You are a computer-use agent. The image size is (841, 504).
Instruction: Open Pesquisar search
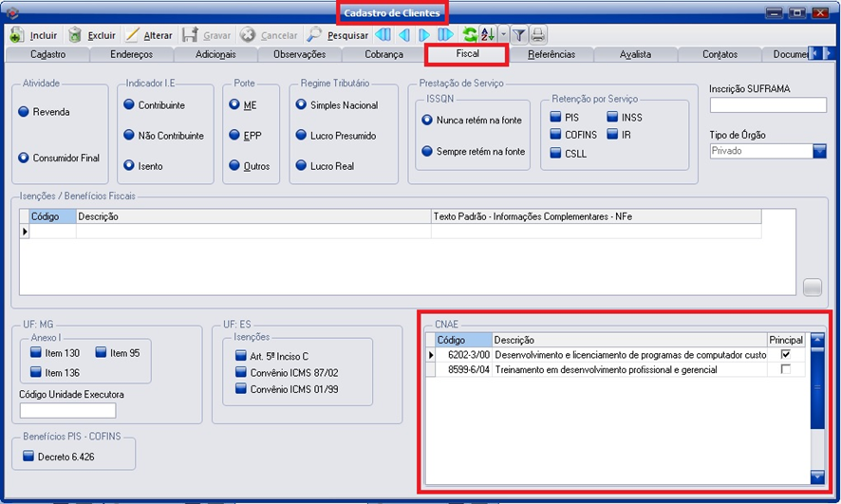(x=337, y=35)
